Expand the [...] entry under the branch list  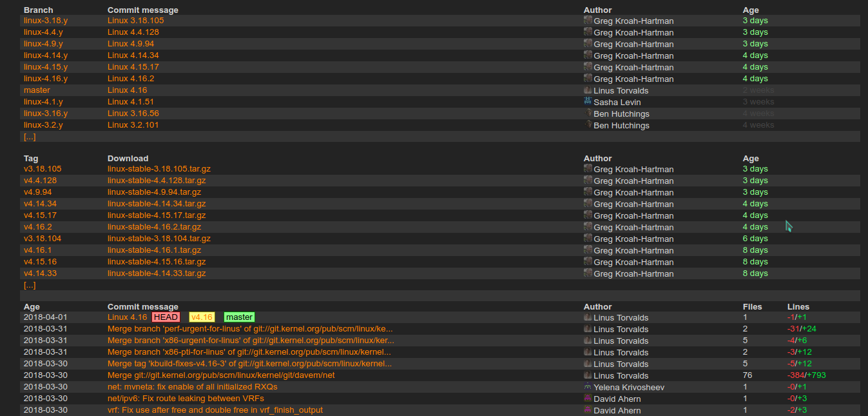click(x=29, y=136)
